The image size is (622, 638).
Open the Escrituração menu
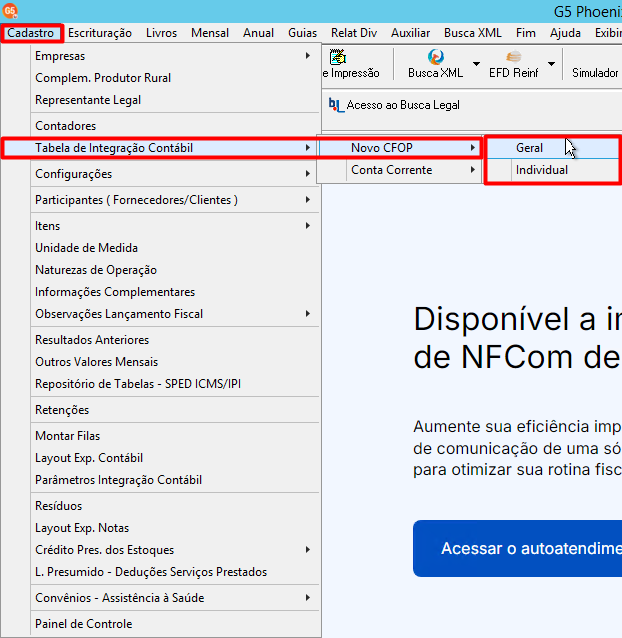click(x=100, y=33)
